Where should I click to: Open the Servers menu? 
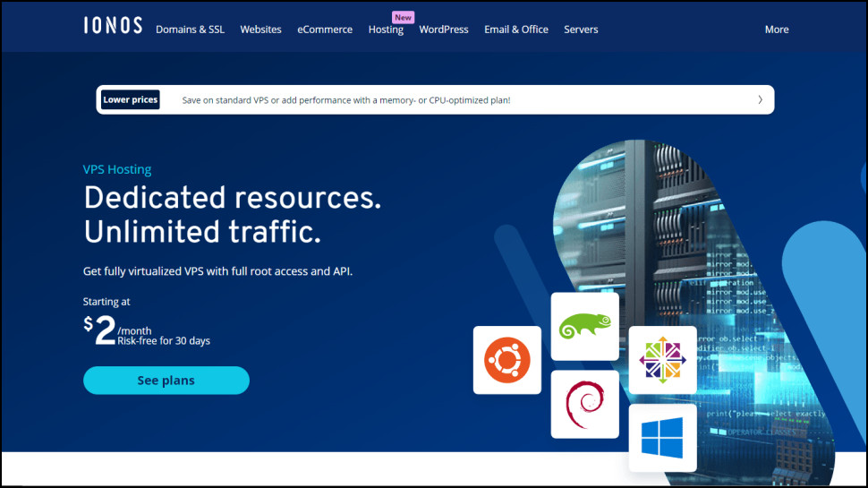tap(581, 30)
